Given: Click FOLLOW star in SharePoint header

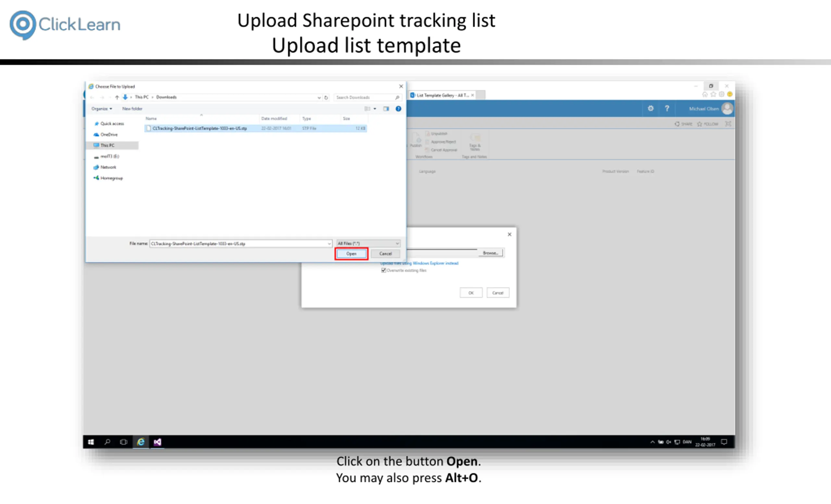Looking at the screenshot, I should 708,124.
